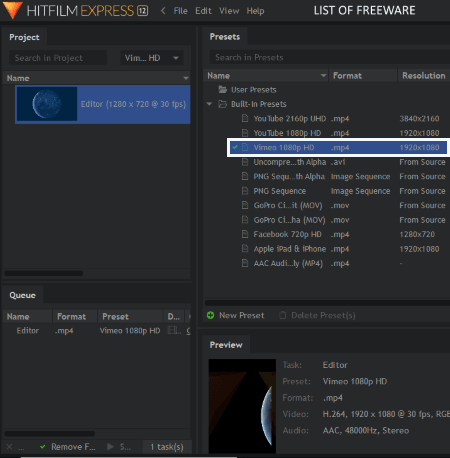
Task: Click YouTube 1080p HD document icon
Action: 245,133
